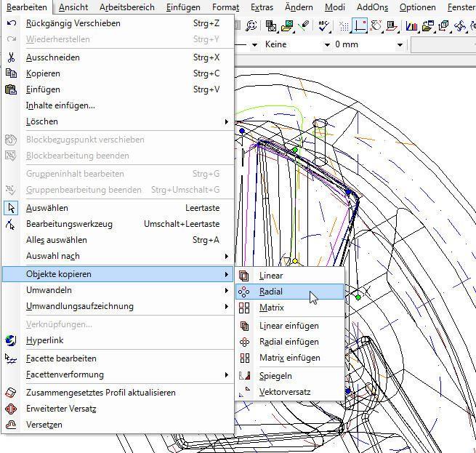
Task: Click the zoom-to-fit magnifier icon
Action: (251, 26)
